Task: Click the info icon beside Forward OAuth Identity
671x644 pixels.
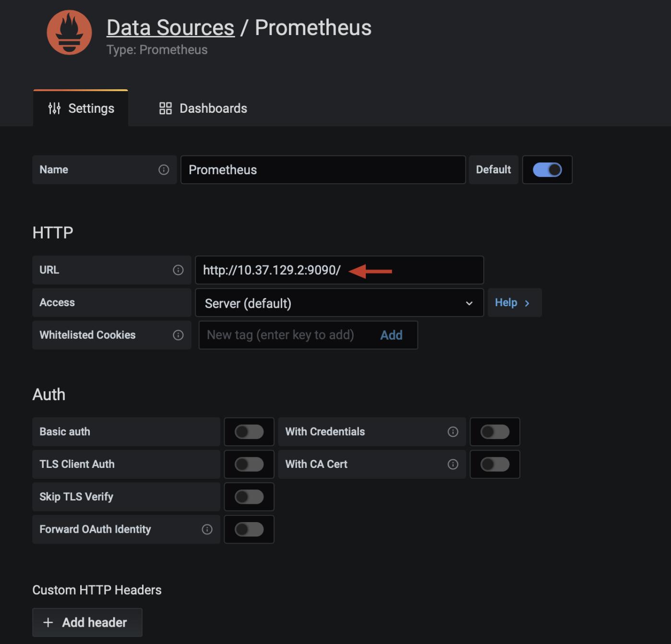Action: point(207,529)
